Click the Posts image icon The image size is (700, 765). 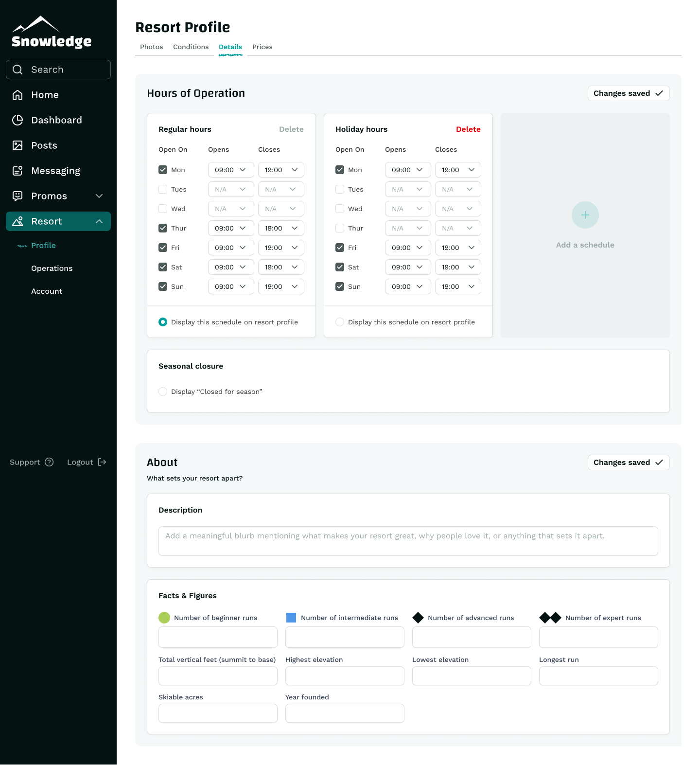coord(17,145)
